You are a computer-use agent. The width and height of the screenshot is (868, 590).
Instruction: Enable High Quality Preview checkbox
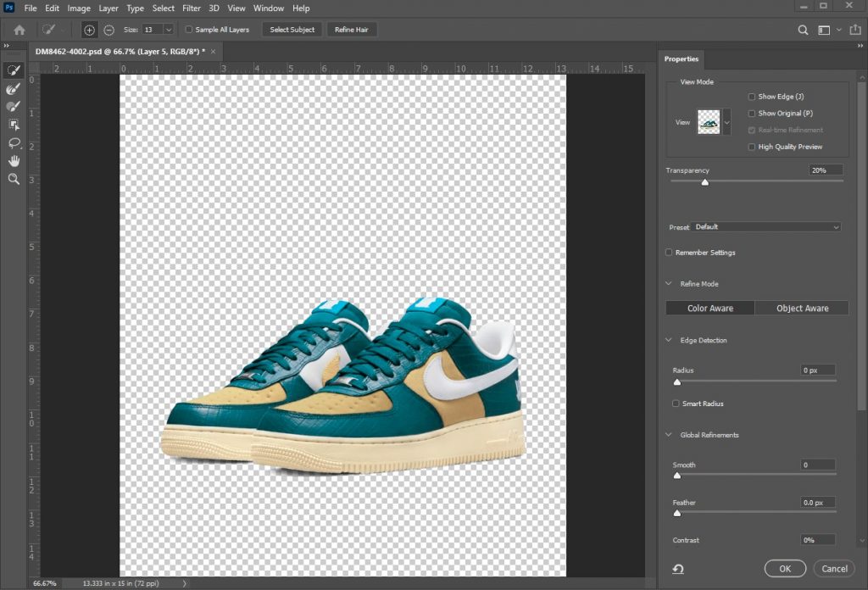pyautogui.click(x=751, y=147)
